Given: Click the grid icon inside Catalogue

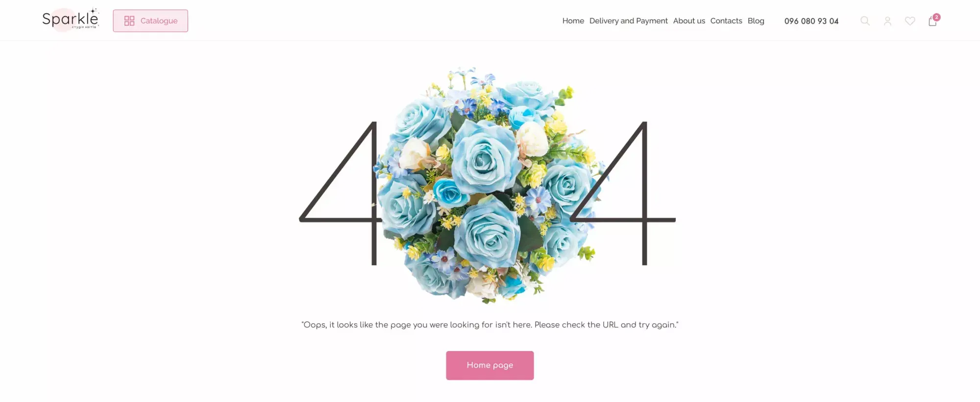Looking at the screenshot, I should pyautogui.click(x=129, y=21).
